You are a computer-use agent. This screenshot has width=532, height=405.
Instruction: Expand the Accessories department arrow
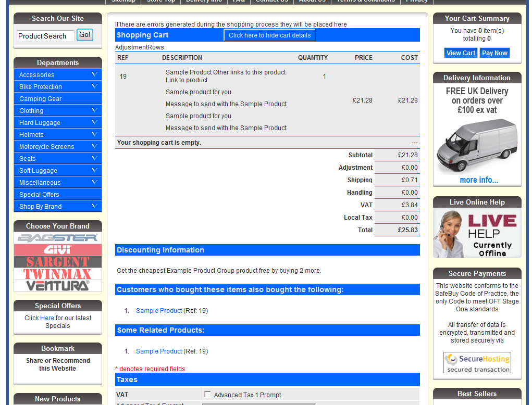(x=94, y=74)
